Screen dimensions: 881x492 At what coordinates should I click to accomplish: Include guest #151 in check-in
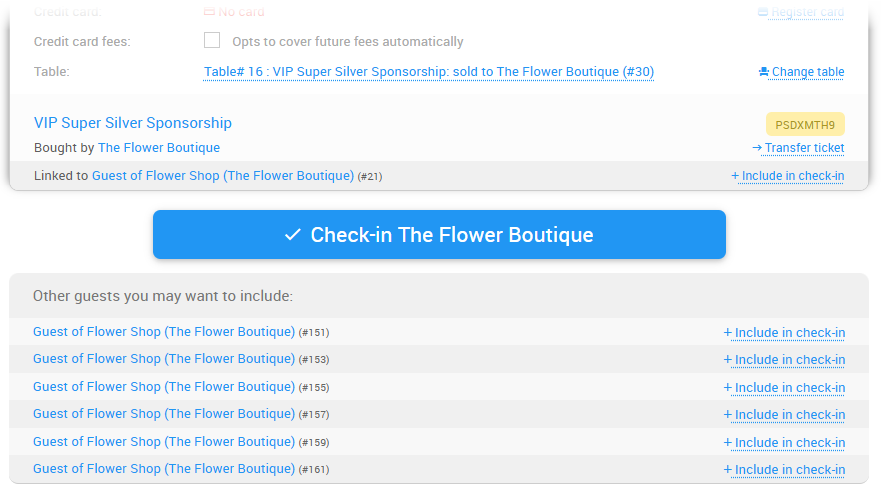(x=785, y=333)
